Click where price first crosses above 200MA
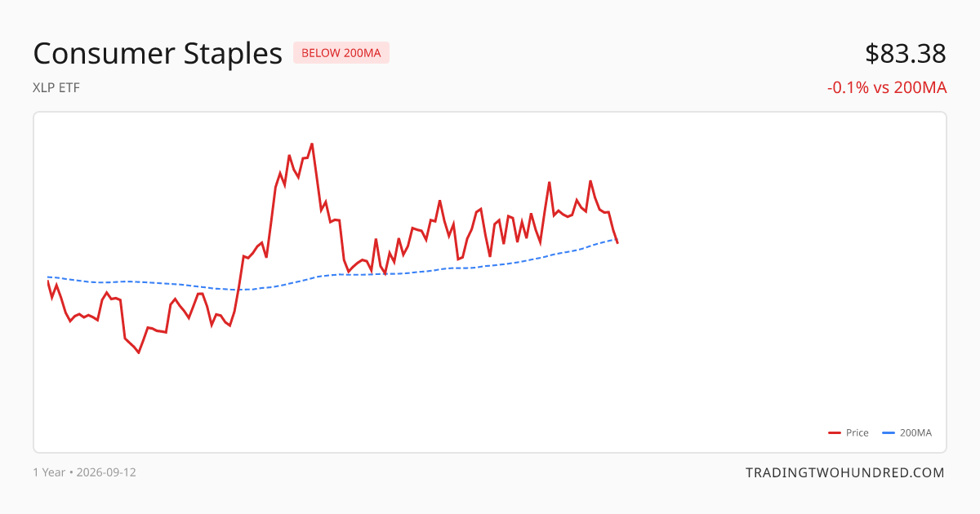The image size is (980, 514). coord(238,289)
